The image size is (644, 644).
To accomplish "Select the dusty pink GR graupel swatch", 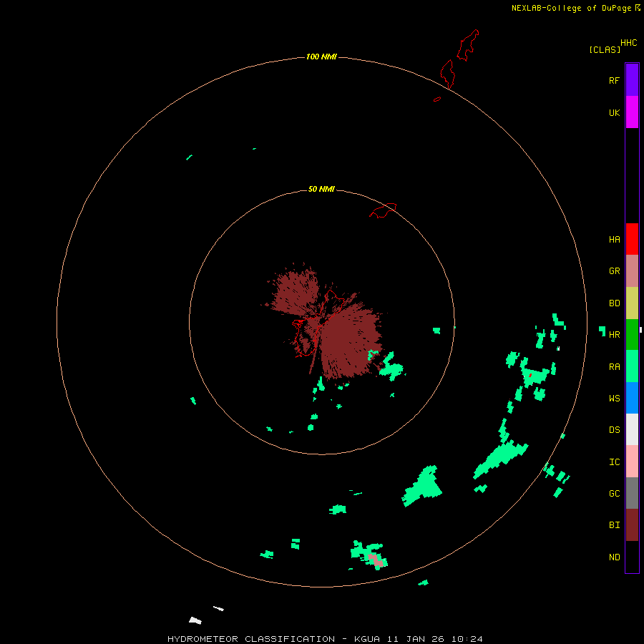I will click(632, 271).
